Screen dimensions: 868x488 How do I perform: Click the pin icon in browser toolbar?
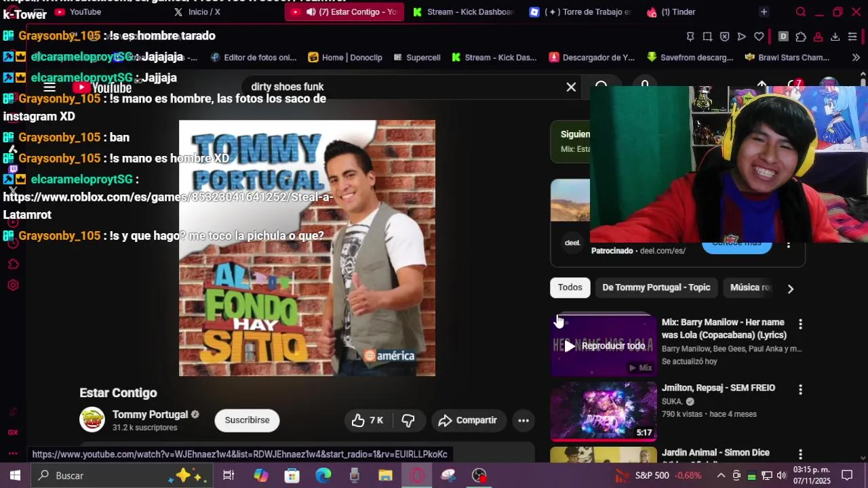pos(690,37)
